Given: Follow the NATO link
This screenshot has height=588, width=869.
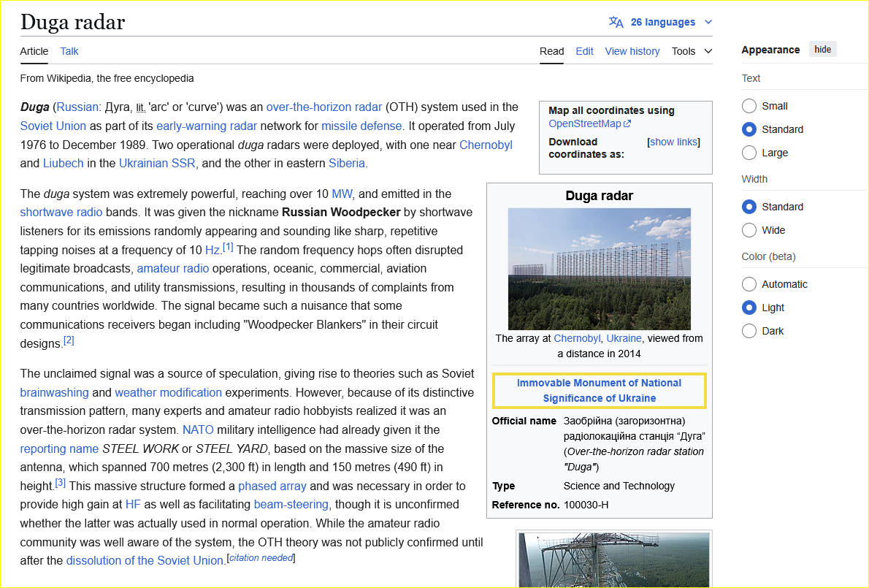Looking at the screenshot, I should pos(198,429).
